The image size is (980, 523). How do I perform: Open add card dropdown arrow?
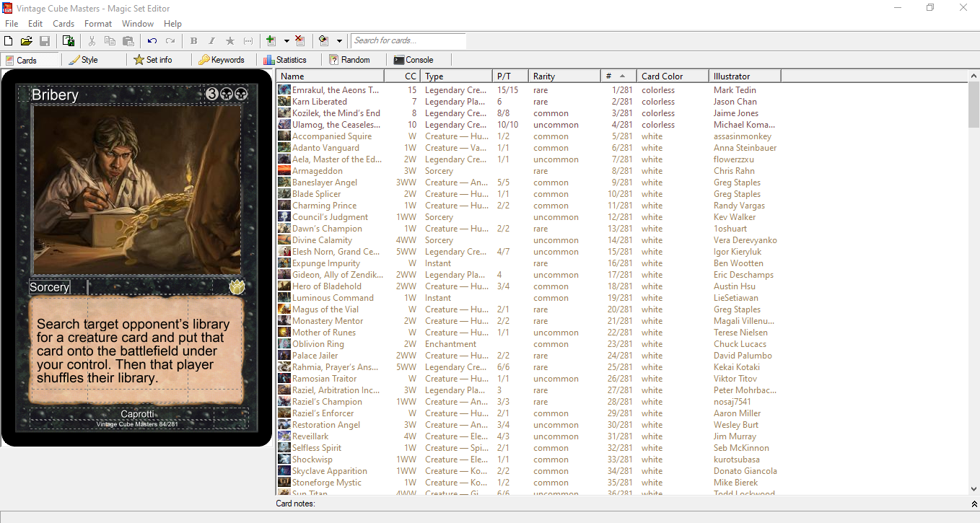[286, 41]
